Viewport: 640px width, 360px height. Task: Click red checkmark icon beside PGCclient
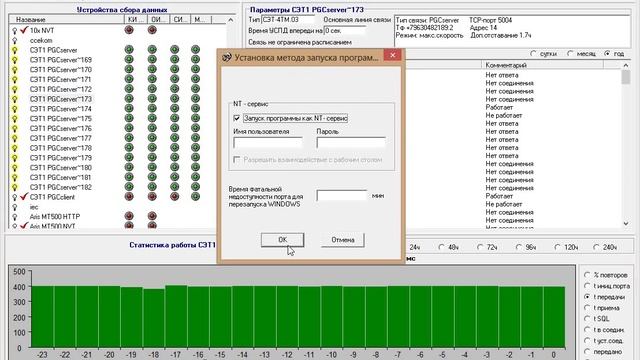pyautogui.click(x=24, y=197)
